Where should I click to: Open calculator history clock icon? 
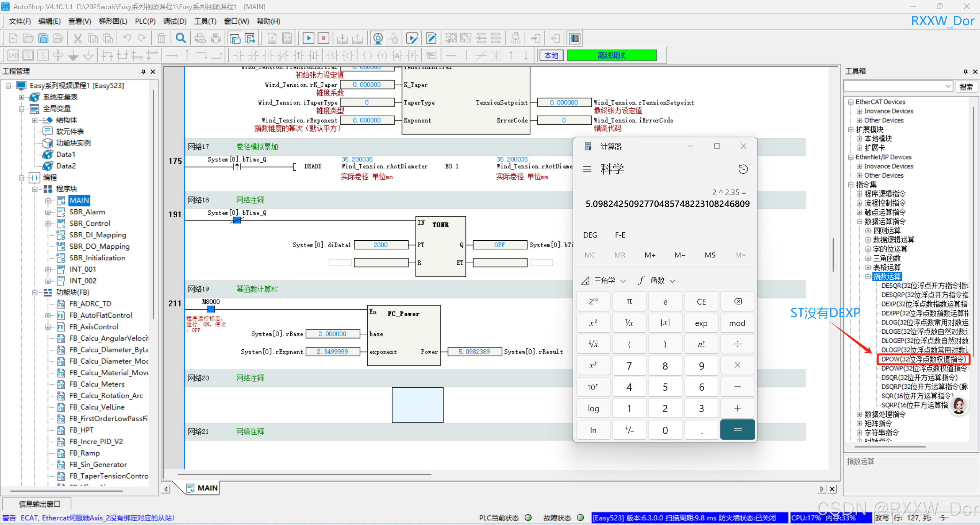coord(743,169)
